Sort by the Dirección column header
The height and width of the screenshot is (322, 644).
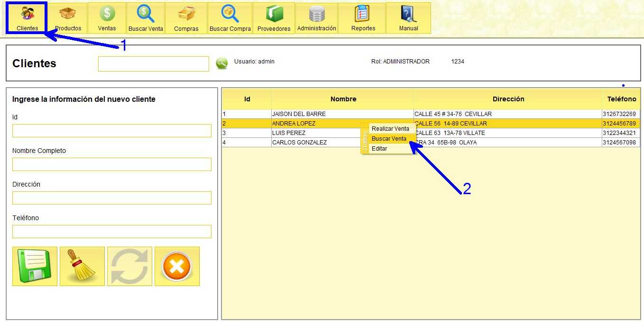click(x=508, y=99)
